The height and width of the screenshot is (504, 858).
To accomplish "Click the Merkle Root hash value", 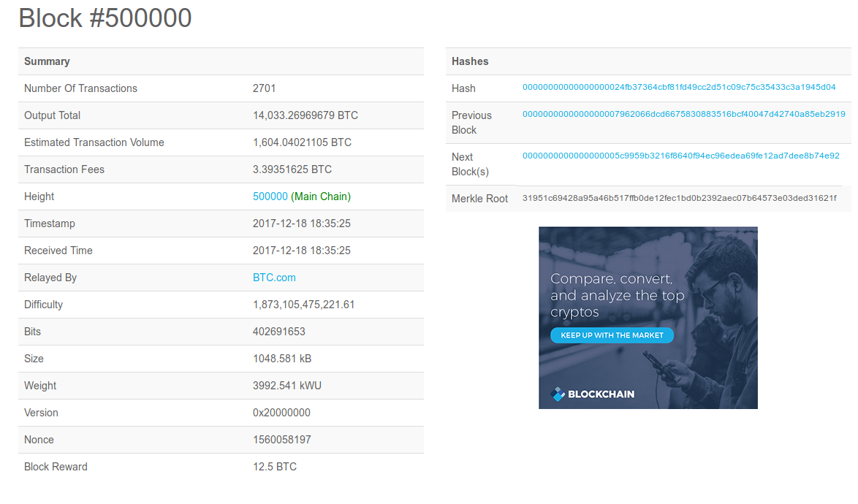I will [x=679, y=199].
